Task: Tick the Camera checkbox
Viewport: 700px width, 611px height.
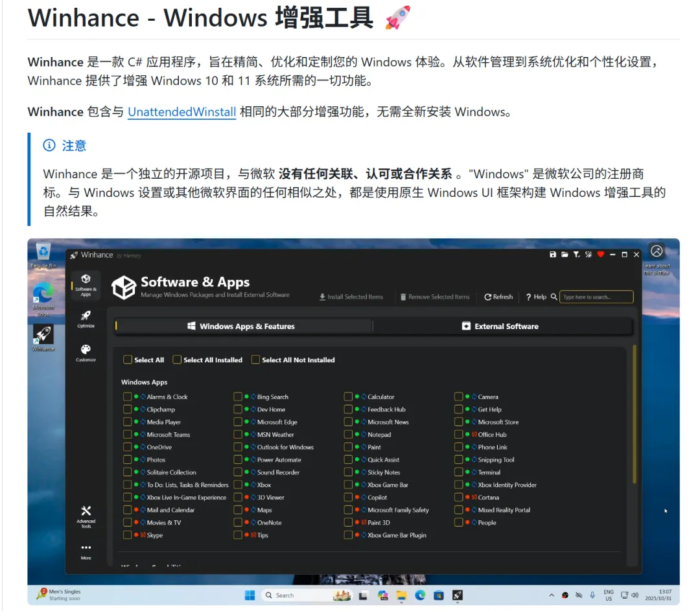Action: click(x=458, y=397)
